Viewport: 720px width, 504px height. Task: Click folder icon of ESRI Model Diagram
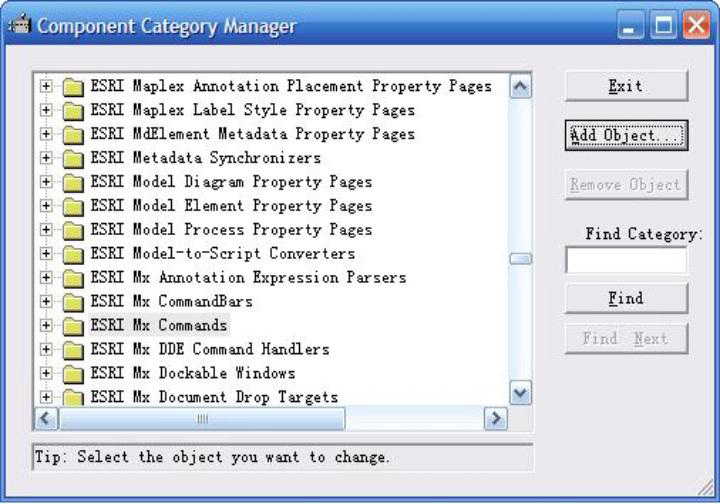pos(73,182)
